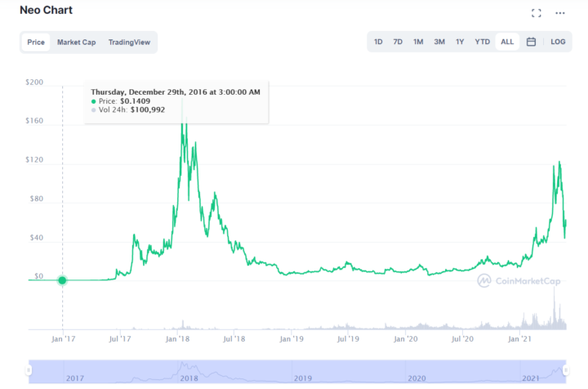Click the Jan '20 axis label
This screenshot has height=389, width=588.
(405, 339)
